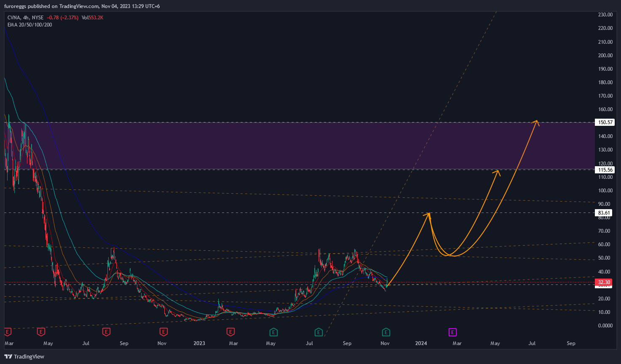This screenshot has height=364, width=621.
Task: Click the 160.00 price axis label
Action: click(605, 109)
